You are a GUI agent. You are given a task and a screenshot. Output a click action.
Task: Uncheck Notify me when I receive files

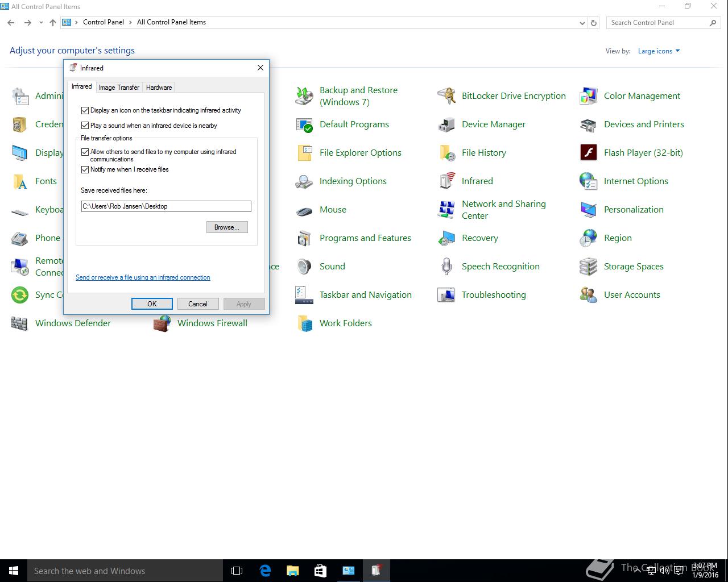pyautogui.click(x=85, y=169)
